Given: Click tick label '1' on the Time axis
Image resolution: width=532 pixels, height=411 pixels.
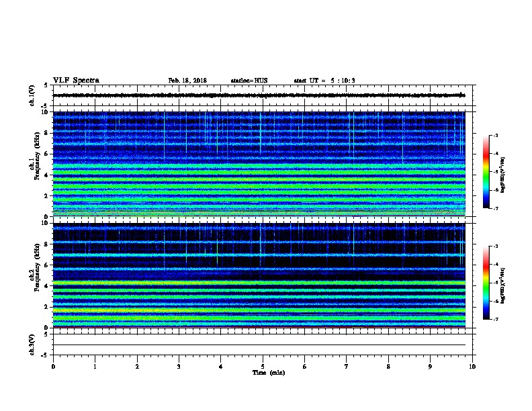Looking at the screenshot, I should (x=95, y=367).
